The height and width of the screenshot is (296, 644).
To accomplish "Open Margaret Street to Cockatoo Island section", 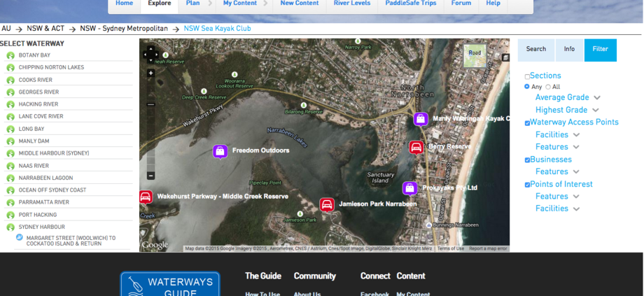I will tap(71, 241).
